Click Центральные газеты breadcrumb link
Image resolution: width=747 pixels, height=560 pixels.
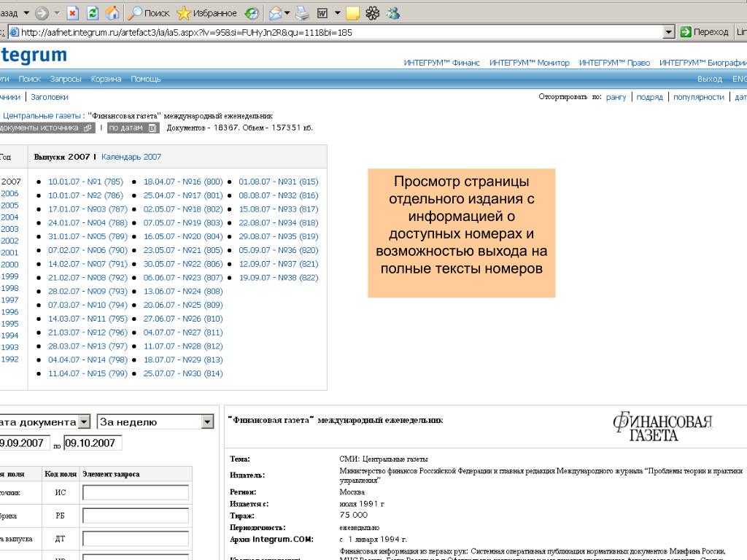42,116
